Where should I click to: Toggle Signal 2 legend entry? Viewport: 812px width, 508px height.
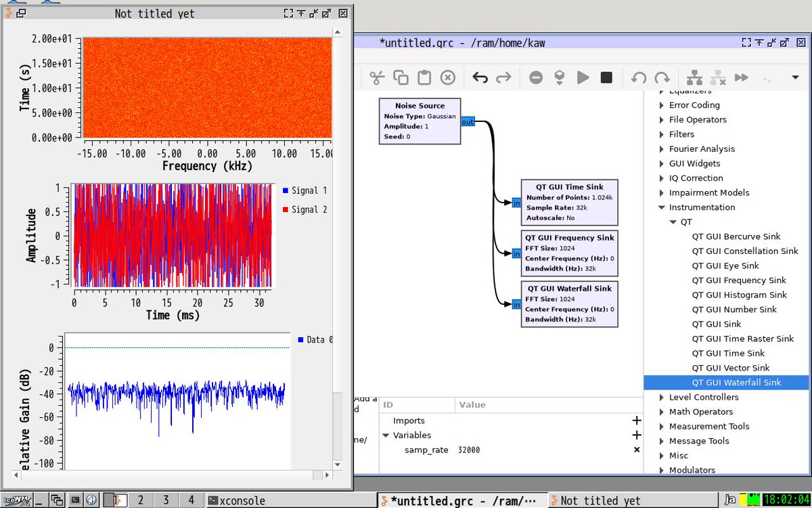pos(304,210)
